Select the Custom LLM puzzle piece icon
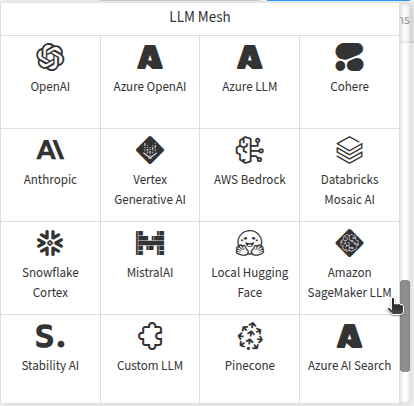The height and width of the screenshot is (406, 414). pos(150,336)
